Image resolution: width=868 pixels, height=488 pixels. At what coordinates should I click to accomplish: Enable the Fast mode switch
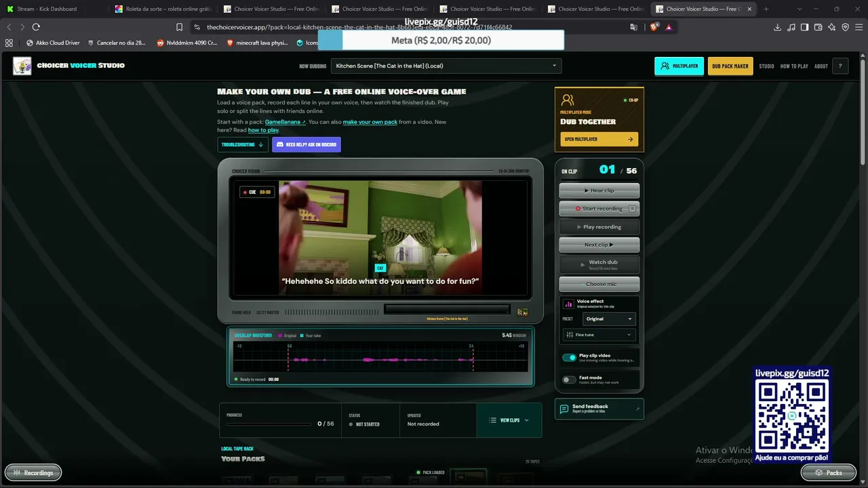click(569, 380)
